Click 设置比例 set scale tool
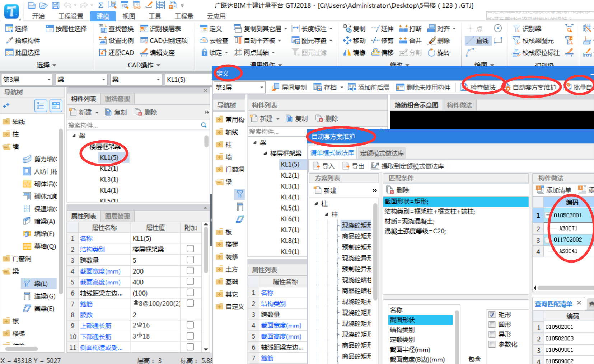 tap(116, 41)
